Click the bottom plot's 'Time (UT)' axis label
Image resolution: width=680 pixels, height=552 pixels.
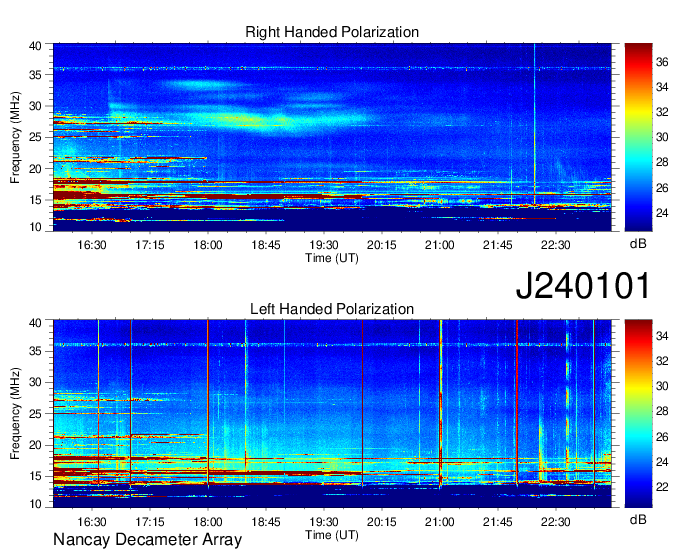[x=332, y=535]
